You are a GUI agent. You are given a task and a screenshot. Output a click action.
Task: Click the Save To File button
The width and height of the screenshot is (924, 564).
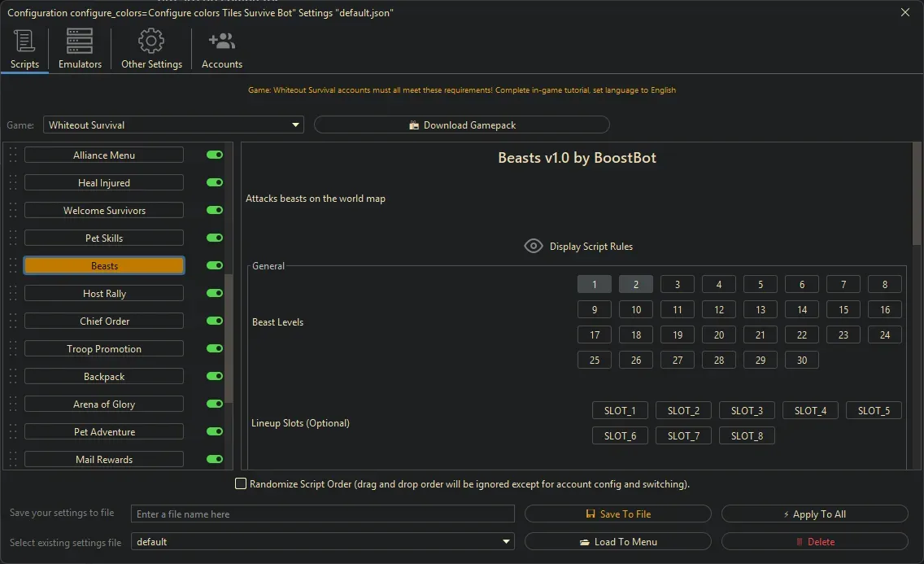coord(618,514)
